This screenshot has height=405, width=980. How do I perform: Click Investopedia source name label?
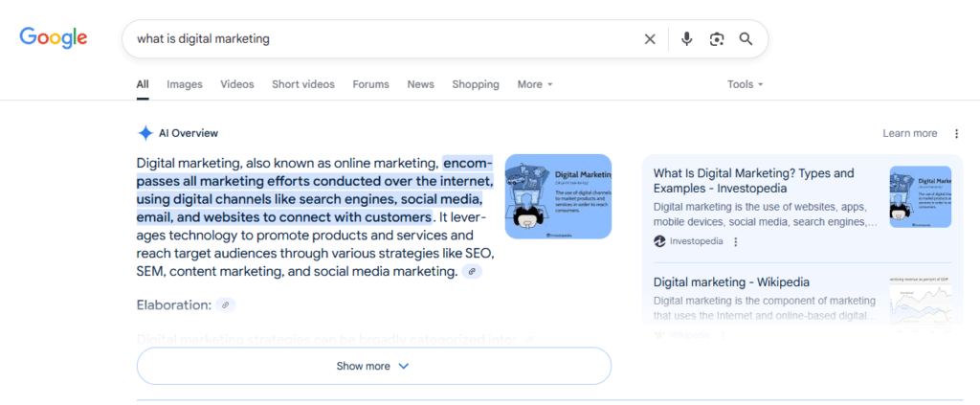[x=697, y=241]
